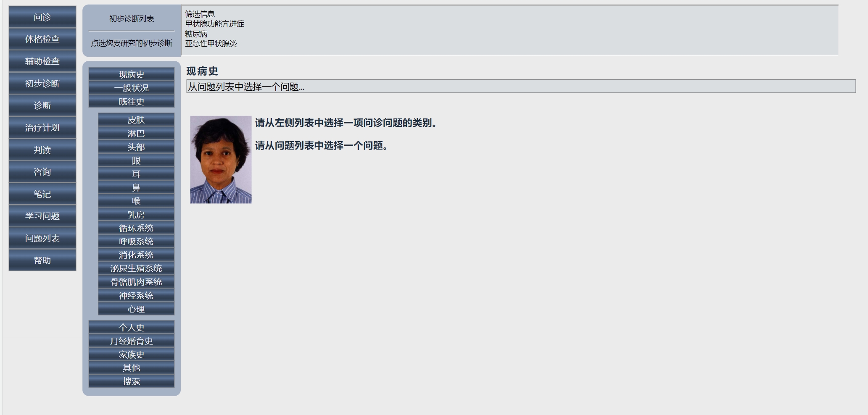
Task: Select the 家族史 category
Action: (x=132, y=355)
